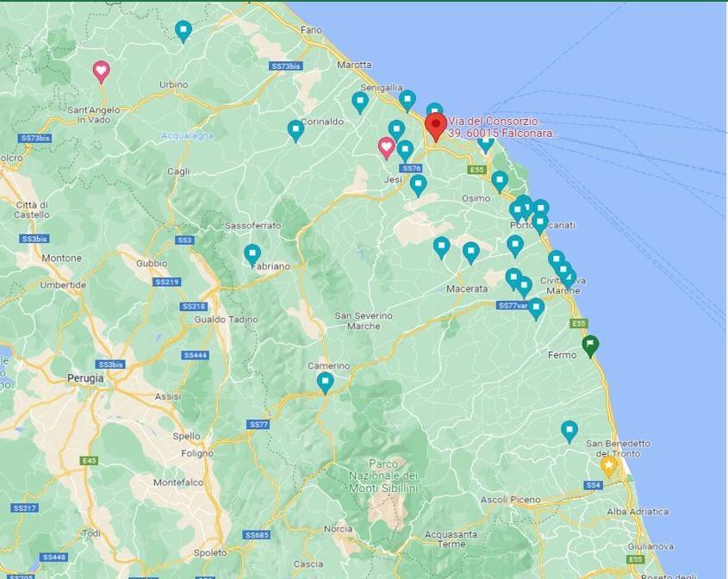Click the Spoleto town label
The image size is (728, 579).
(x=210, y=553)
